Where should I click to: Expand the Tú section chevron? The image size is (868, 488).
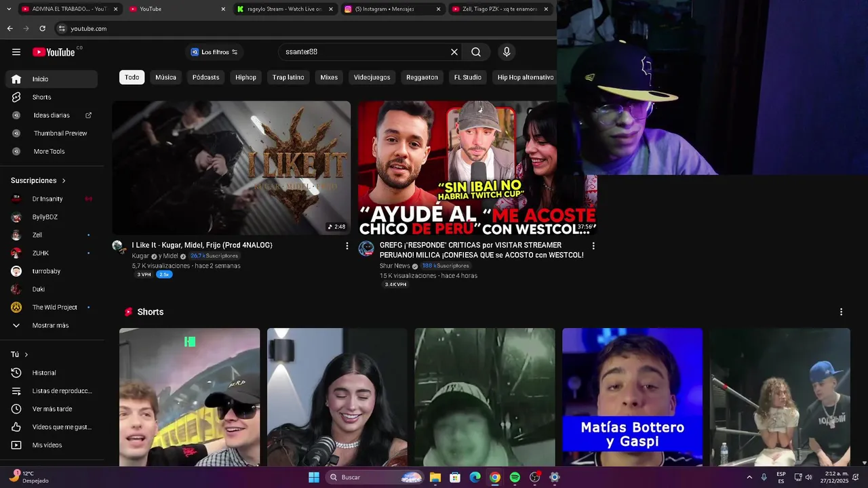(26, 354)
